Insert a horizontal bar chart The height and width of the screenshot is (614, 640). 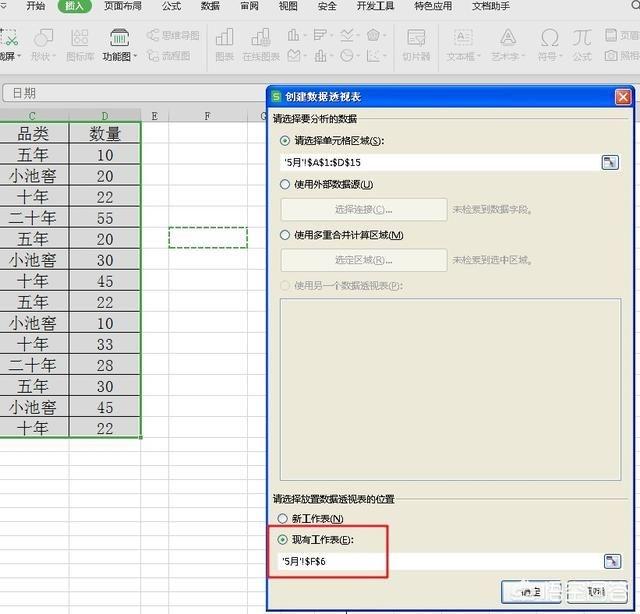[x=320, y=35]
